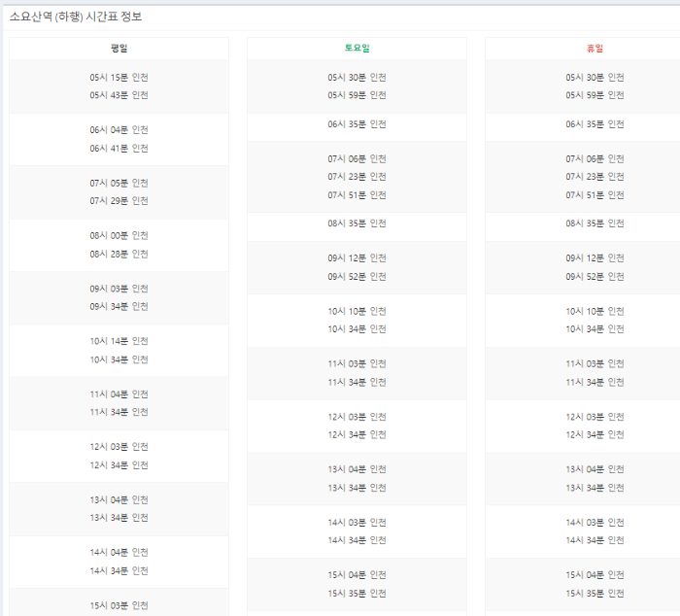Click 15시 35분 인천 in 토요일 column

357,594
